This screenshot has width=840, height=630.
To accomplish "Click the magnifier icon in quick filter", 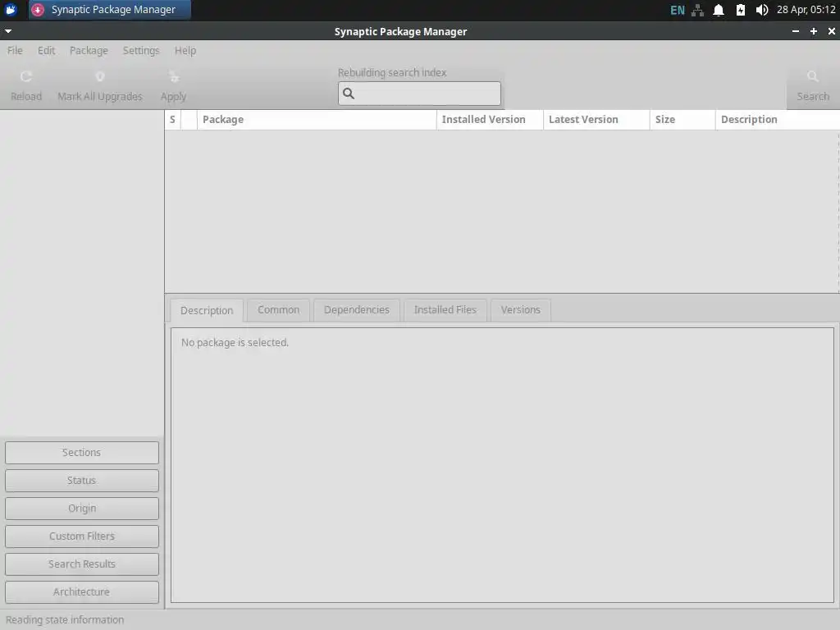I will coord(349,94).
